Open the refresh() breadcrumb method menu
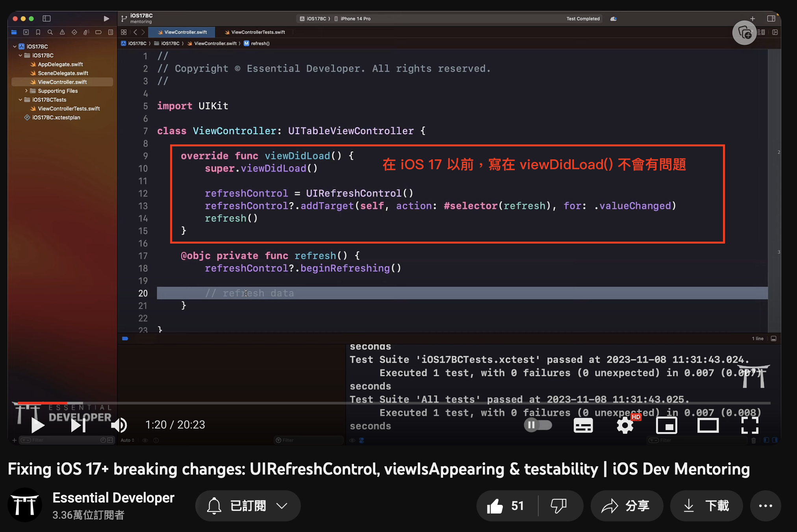This screenshot has width=797, height=532. (x=256, y=43)
